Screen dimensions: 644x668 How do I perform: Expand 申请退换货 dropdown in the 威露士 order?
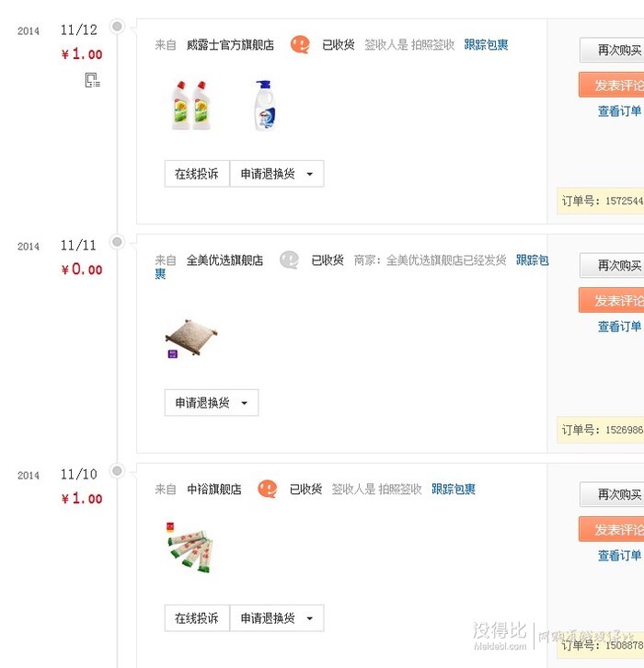277,174
